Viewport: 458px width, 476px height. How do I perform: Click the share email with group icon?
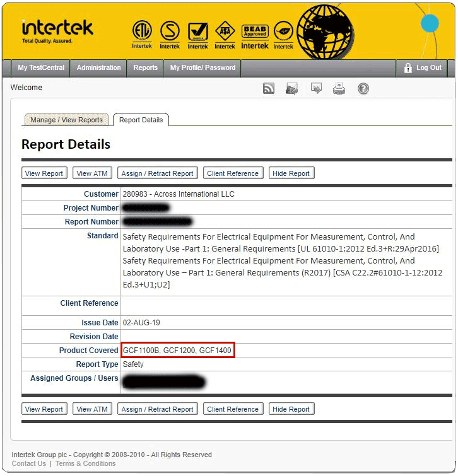291,89
